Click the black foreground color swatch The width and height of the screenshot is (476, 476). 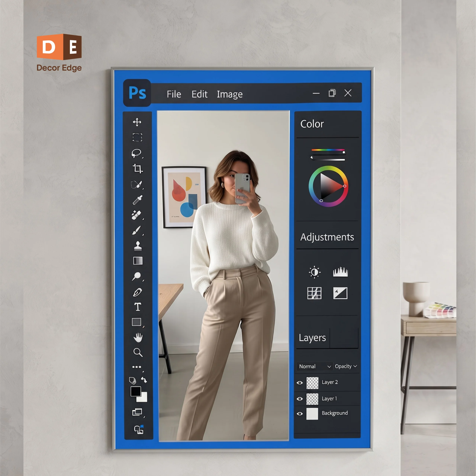[x=136, y=392]
